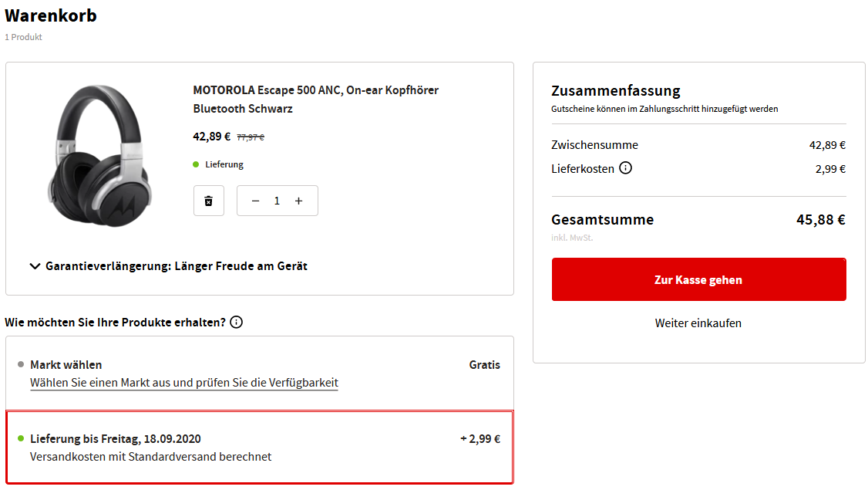
Task: Click the Gesamtsumme amount 45,88 €
Action: pyautogui.click(x=820, y=220)
